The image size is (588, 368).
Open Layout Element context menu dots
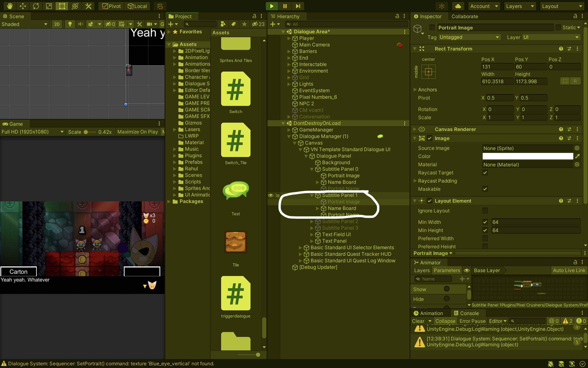click(577, 201)
